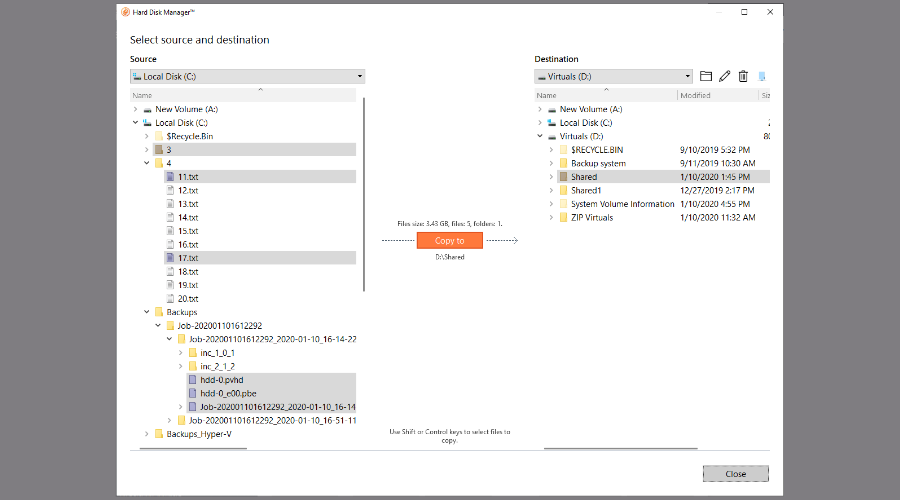Select Job-202001101612292_2020-01-10_16-51-11 folder
The height and width of the screenshot is (500, 900).
[272, 420]
